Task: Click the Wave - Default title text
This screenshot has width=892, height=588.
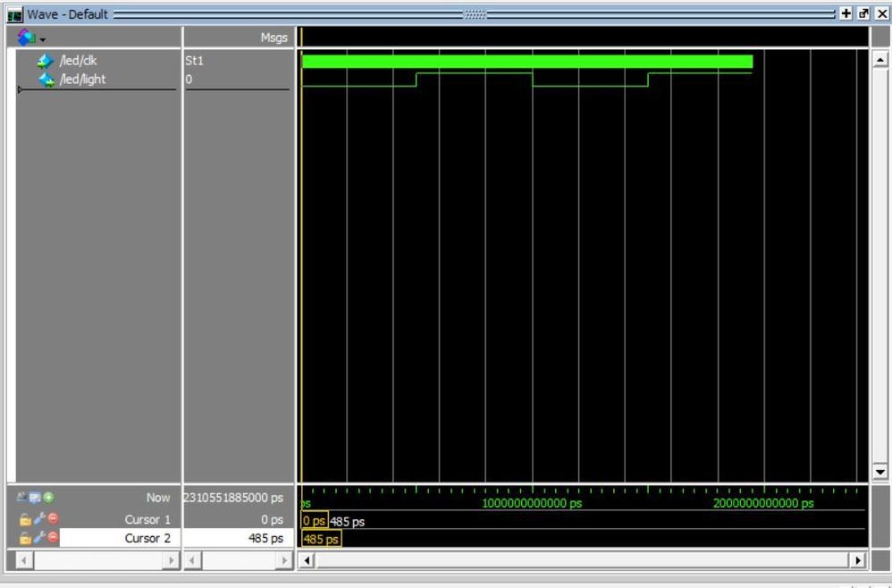Action: click(x=68, y=14)
